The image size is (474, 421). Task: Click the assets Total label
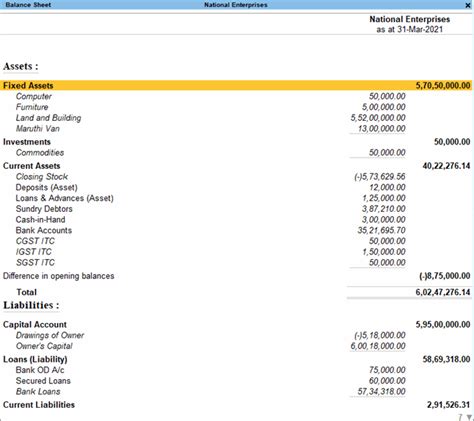click(27, 292)
